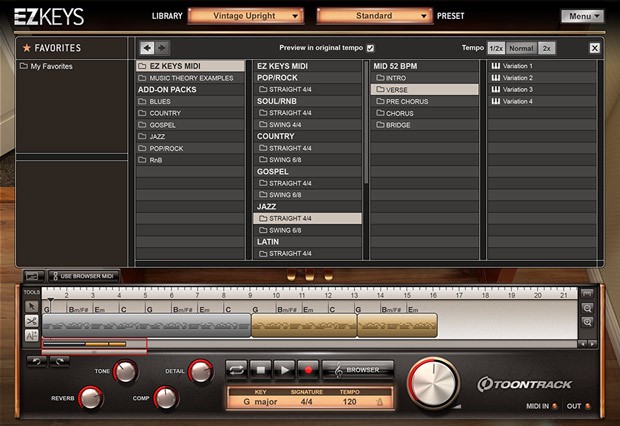Open the PRE CHORUS folder
Image resolution: width=620 pixels, height=426 pixels.
click(x=424, y=101)
